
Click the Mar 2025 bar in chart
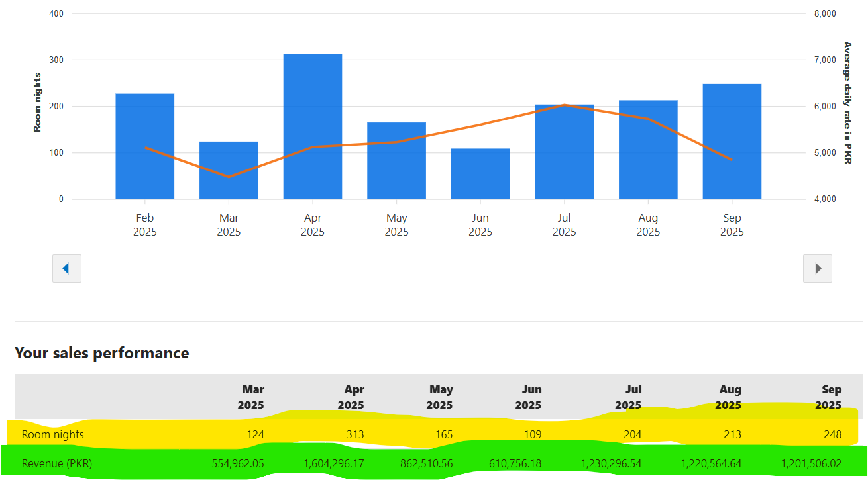(x=229, y=170)
